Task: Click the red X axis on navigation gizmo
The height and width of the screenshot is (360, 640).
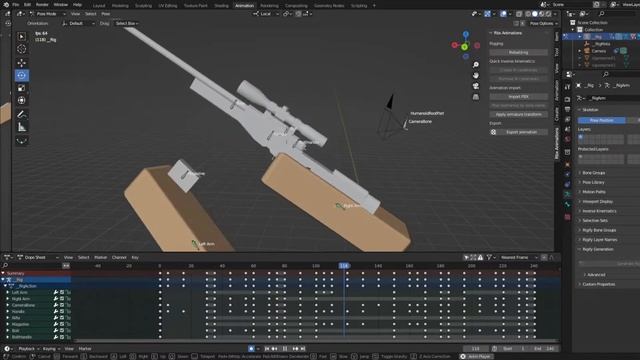Action: point(454,45)
